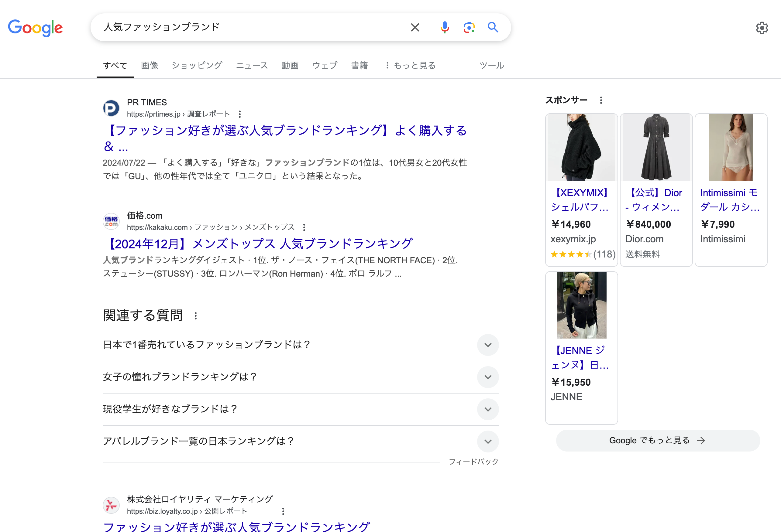Click Google でもっと見る button

(x=658, y=441)
